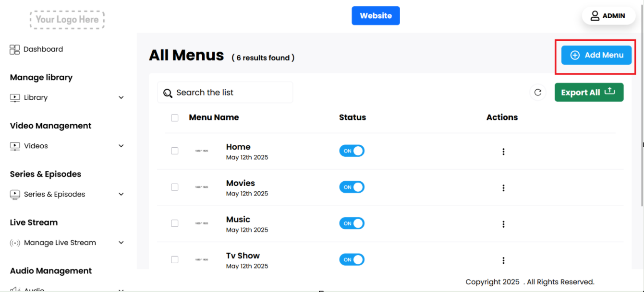Viewport: 644px width, 292px height.
Task: Toggle the Home menu status switch
Action: tap(352, 151)
